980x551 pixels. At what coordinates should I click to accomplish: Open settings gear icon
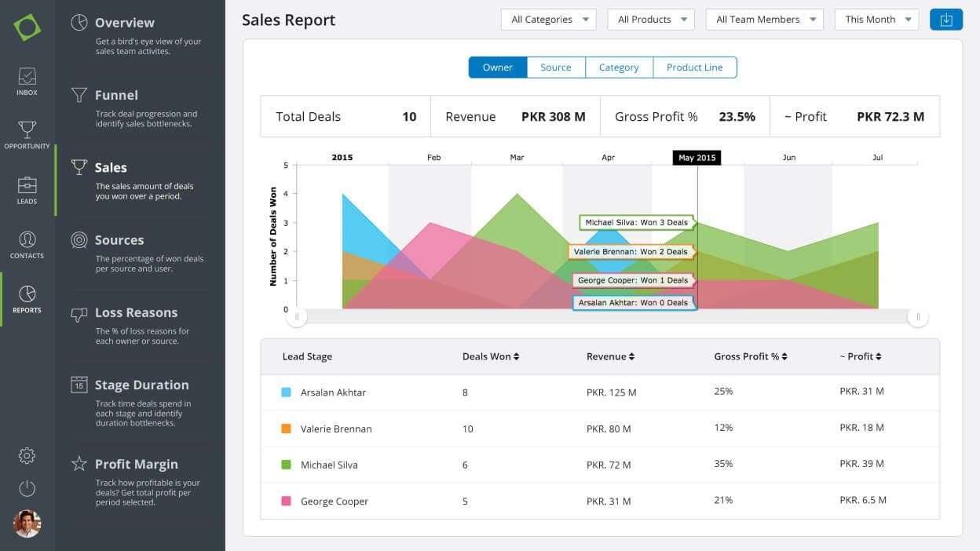(x=27, y=455)
